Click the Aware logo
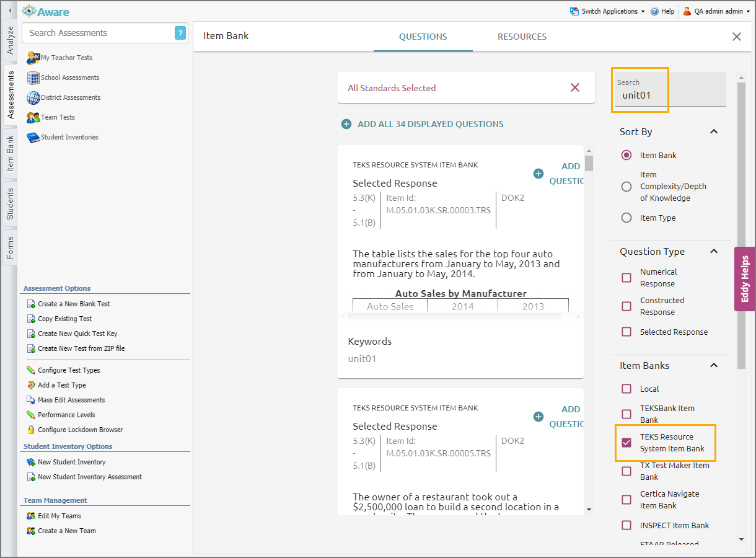The width and height of the screenshot is (756, 558). click(x=46, y=11)
